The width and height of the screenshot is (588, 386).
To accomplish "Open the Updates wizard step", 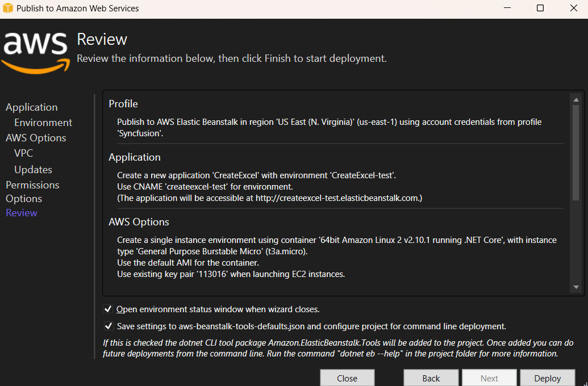I will point(33,170).
